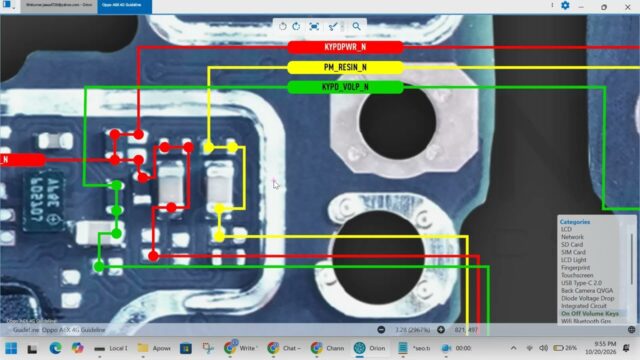Open the Chrome 'Write' taskbar window
The image size is (640, 360).
240,348
